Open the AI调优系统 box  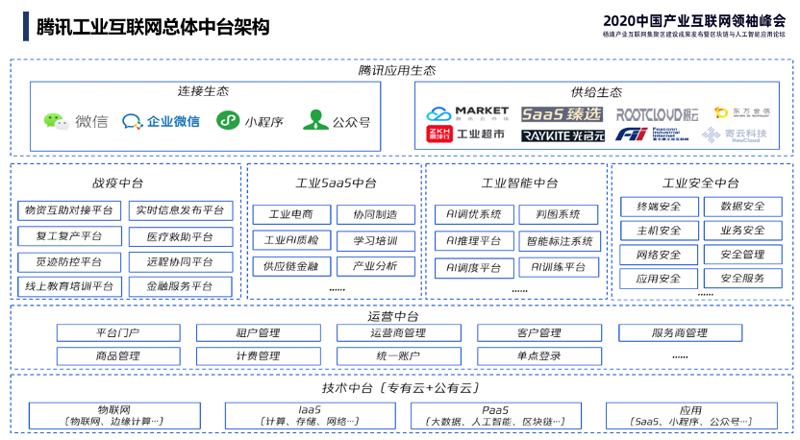[474, 214]
